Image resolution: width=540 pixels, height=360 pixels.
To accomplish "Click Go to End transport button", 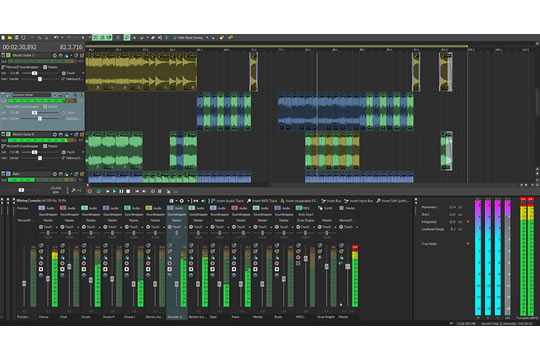I will [144, 191].
